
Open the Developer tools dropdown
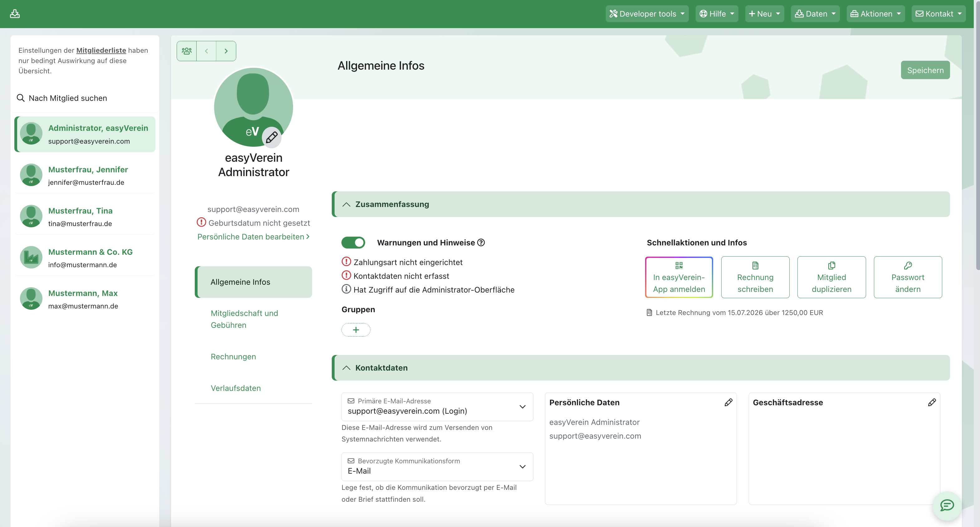[x=647, y=14]
